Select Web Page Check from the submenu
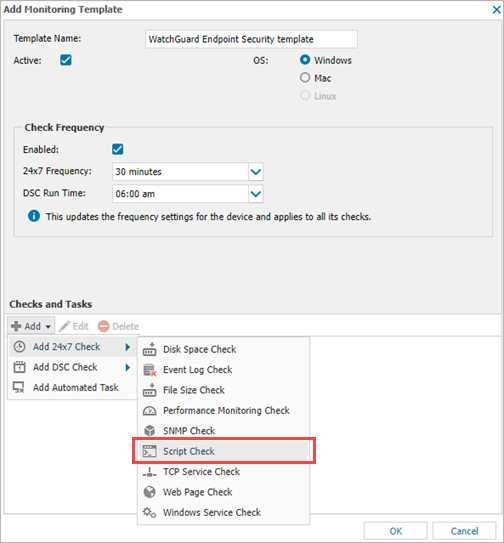 tap(223, 492)
